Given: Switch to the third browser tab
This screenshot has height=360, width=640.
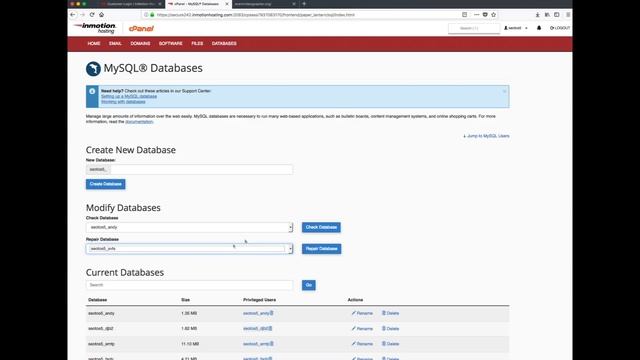Looking at the screenshot, I should click(265, 4).
